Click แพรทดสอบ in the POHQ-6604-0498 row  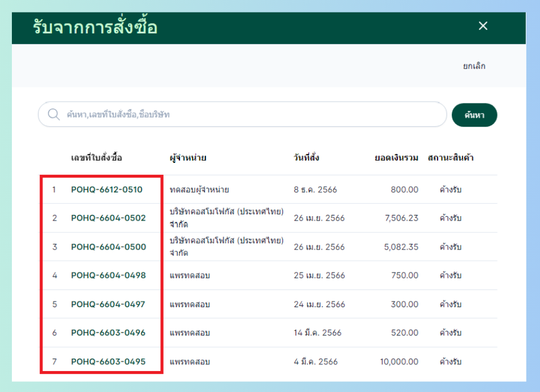tap(190, 275)
